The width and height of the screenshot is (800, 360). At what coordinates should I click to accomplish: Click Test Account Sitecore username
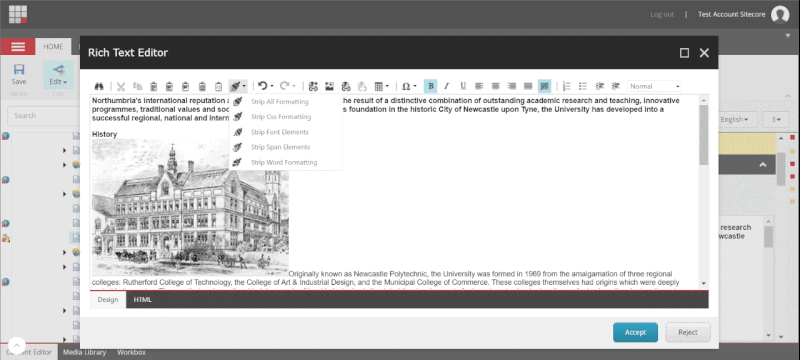coord(731,14)
